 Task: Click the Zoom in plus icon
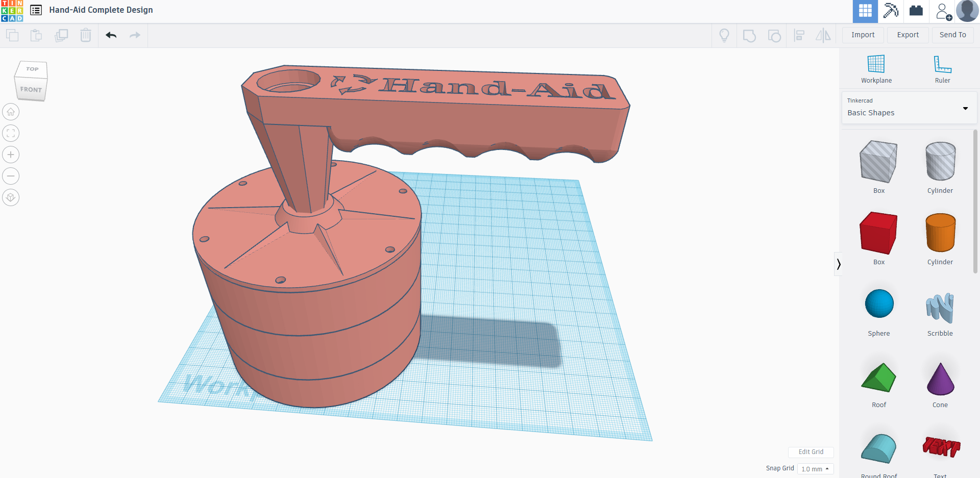coord(11,155)
